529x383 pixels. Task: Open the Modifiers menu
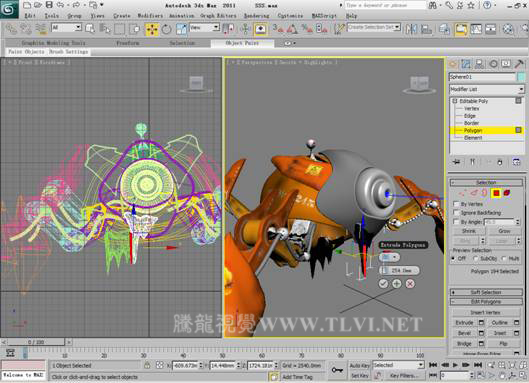150,16
